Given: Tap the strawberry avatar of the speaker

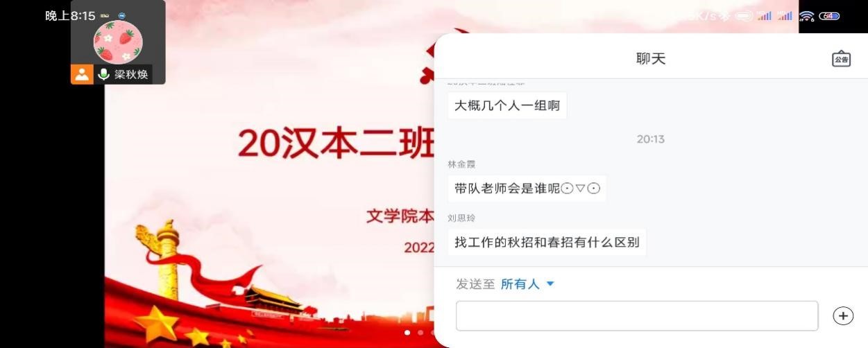Looking at the screenshot, I should (118, 42).
